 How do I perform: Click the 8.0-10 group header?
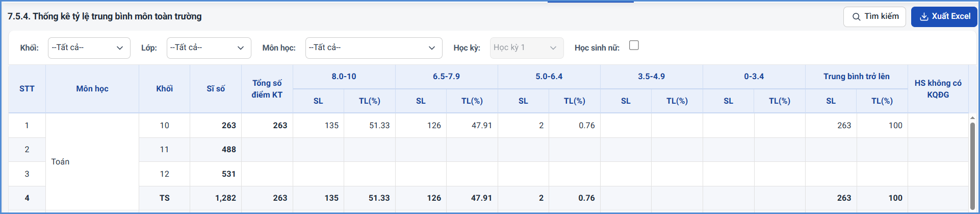344,77
